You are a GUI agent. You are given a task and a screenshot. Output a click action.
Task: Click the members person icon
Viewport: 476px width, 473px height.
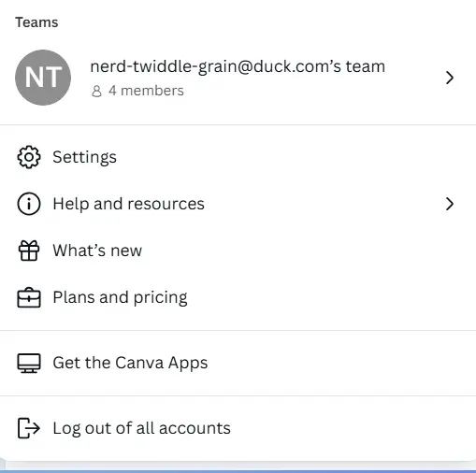tap(96, 92)
